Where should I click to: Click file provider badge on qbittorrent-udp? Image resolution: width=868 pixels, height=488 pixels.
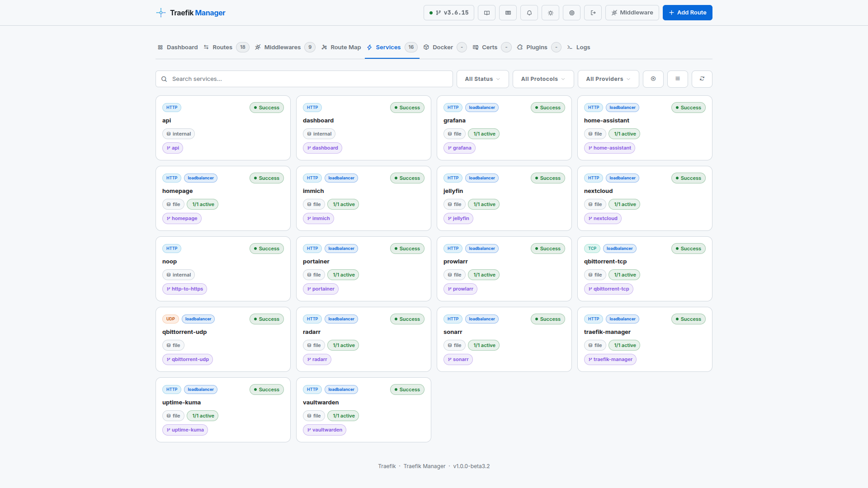[173, 345]
